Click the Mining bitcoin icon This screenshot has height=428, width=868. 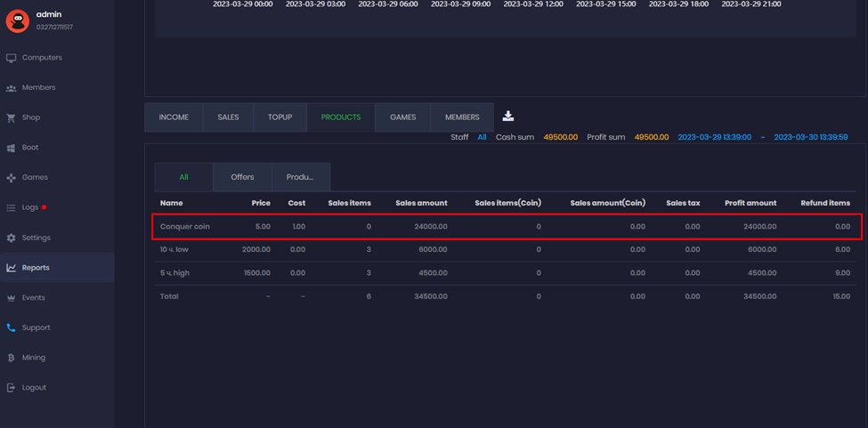pyautogui.click(x=12, y=358)
